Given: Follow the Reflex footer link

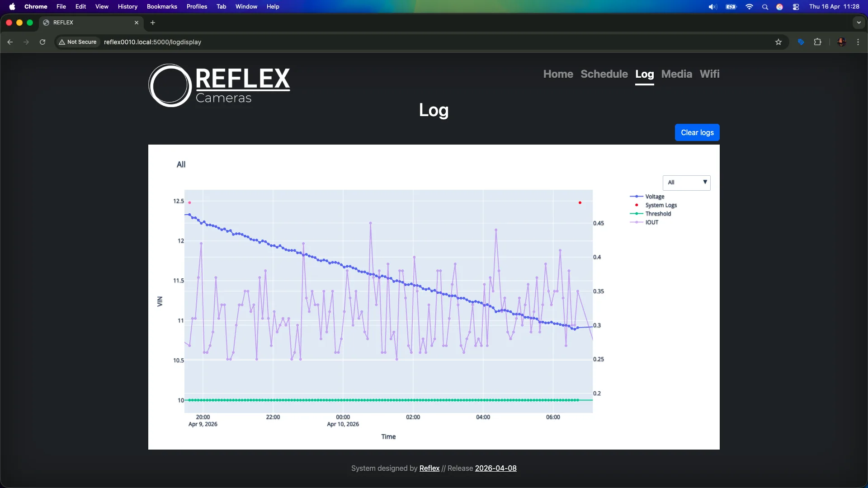Looking at the screenshot, I should (x=429, y=469).
